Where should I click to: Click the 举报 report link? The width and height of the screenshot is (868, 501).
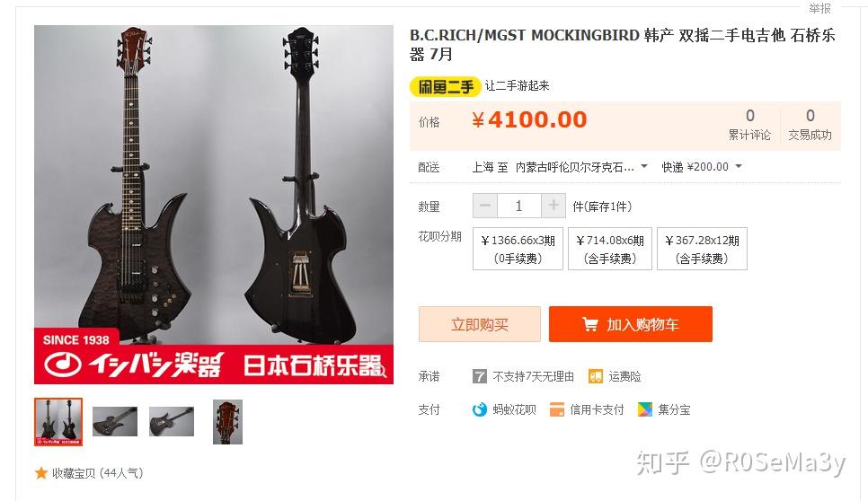819,8
